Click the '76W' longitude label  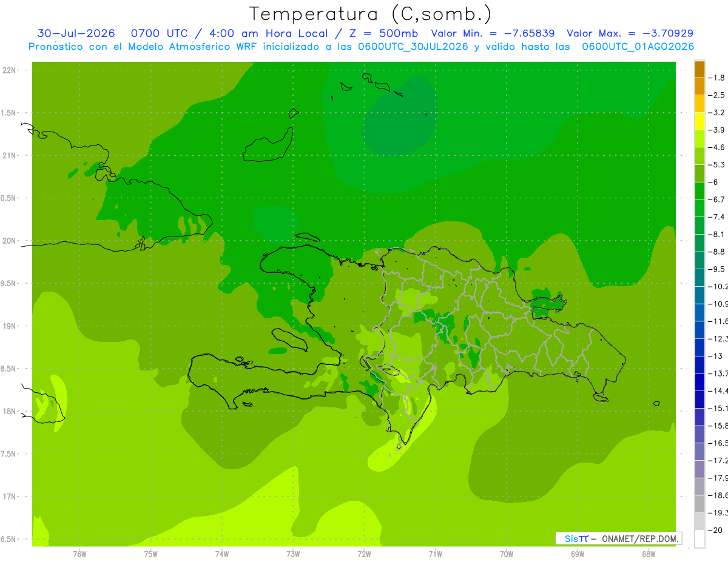[79, 554]
